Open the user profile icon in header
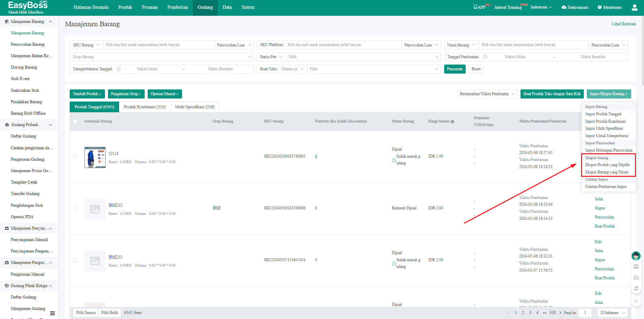 pyautogui.click(x=634, y=7)
